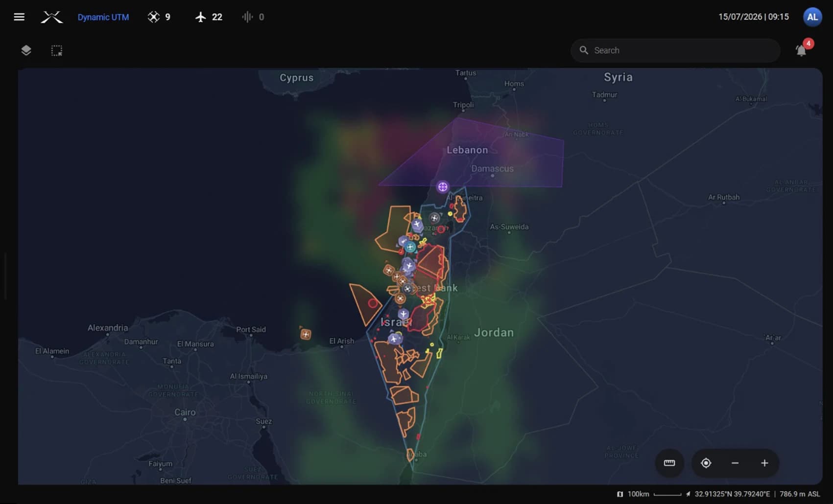
Task: Open the Dynamic UTM link
Action: click(103, 17)
